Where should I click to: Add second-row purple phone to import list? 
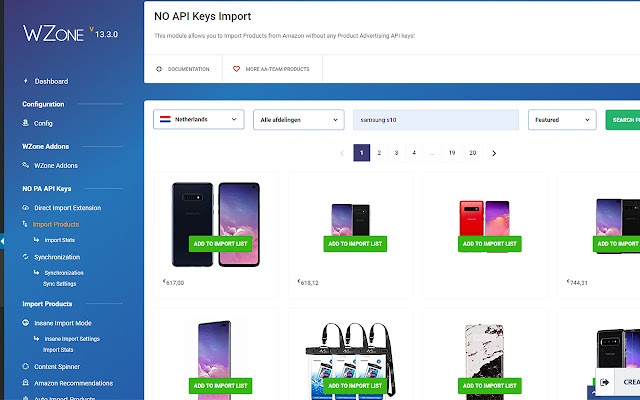pyautogui.click(x=220, y=386)
